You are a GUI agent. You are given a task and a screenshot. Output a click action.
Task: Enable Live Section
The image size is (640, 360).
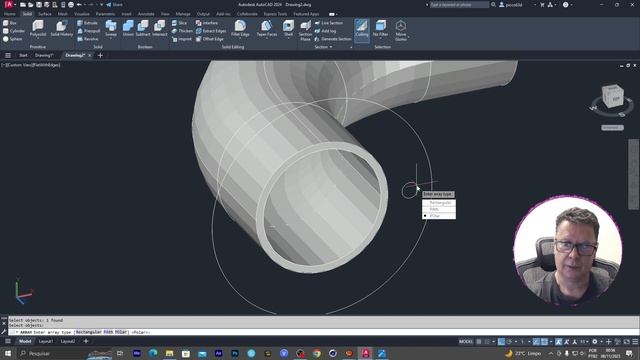coord(329,23)
